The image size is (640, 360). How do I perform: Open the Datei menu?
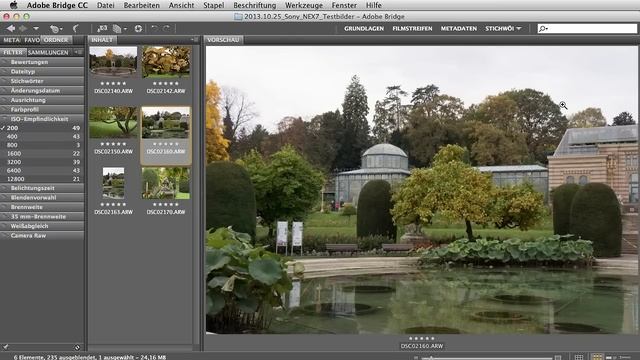click(106, 5)
